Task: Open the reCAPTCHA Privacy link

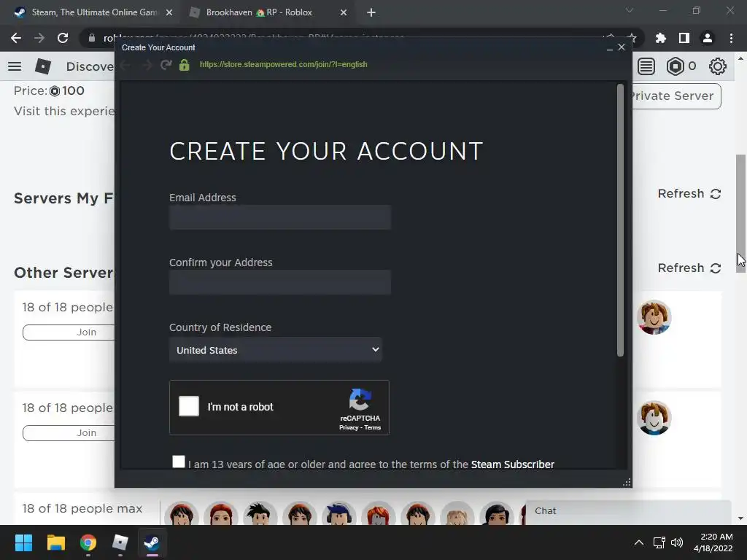Action: pyautogui.click(x=349, y=427)
